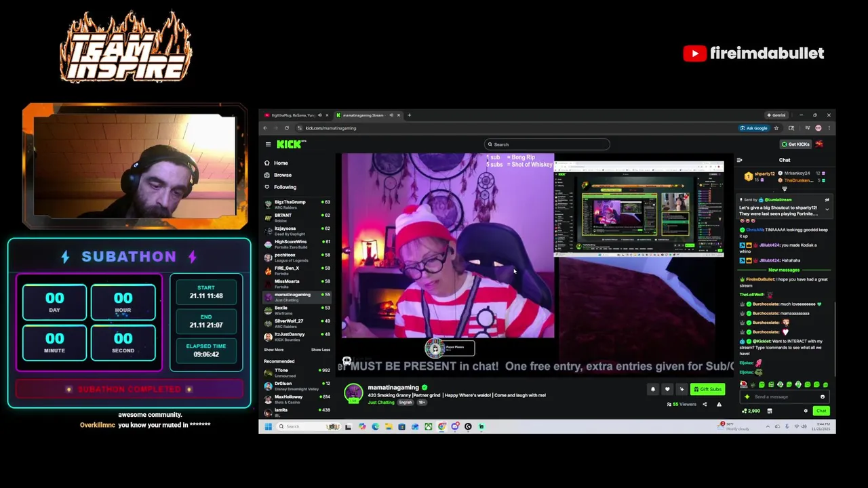The width and height of the screenshot is (868, 488).
Task: Click the site info icon left of the URL
Action: 300,128
